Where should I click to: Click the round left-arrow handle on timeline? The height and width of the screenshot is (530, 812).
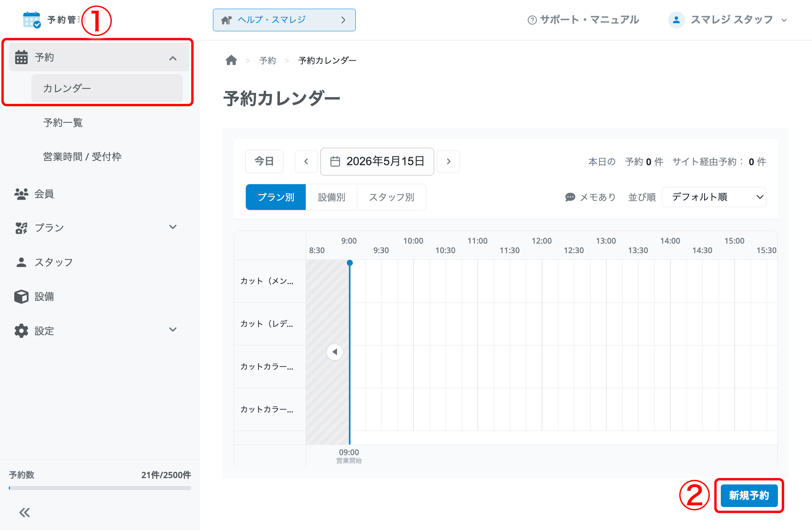(335, 352)
